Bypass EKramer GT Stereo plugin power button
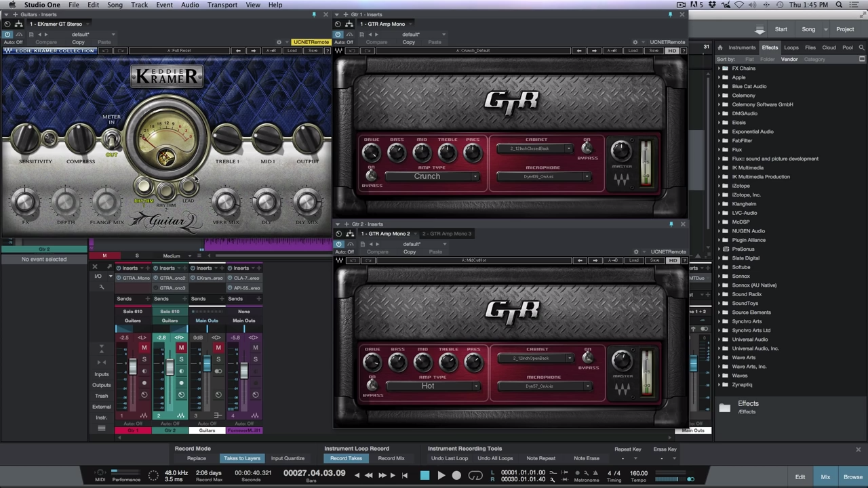The width and height of the screenshot is (868, 488). pos(7,34)
